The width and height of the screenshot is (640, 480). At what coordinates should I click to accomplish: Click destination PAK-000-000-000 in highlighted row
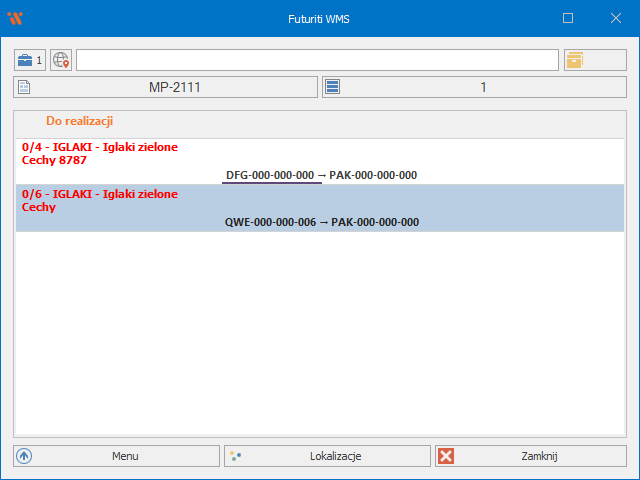(375, 222)
